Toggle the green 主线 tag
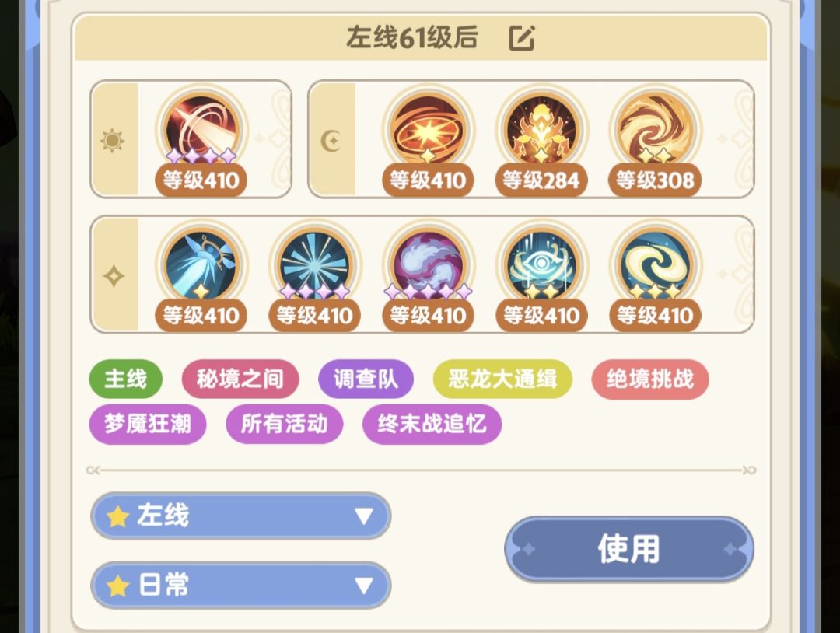This screenshot has width=840, height=633. click(x=125, y=379)
